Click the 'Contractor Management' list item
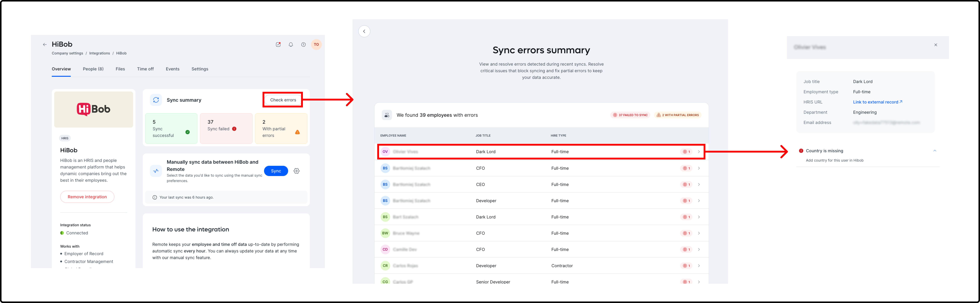The width and height of the screenshot is (980, 303). point(89,262)
